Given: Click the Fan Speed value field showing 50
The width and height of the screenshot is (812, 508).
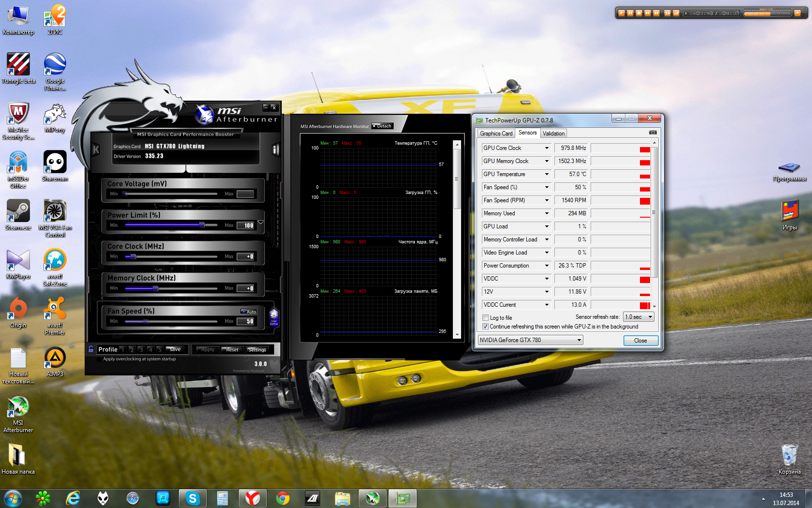Looking at the screenshot, I should coord(246,321).
